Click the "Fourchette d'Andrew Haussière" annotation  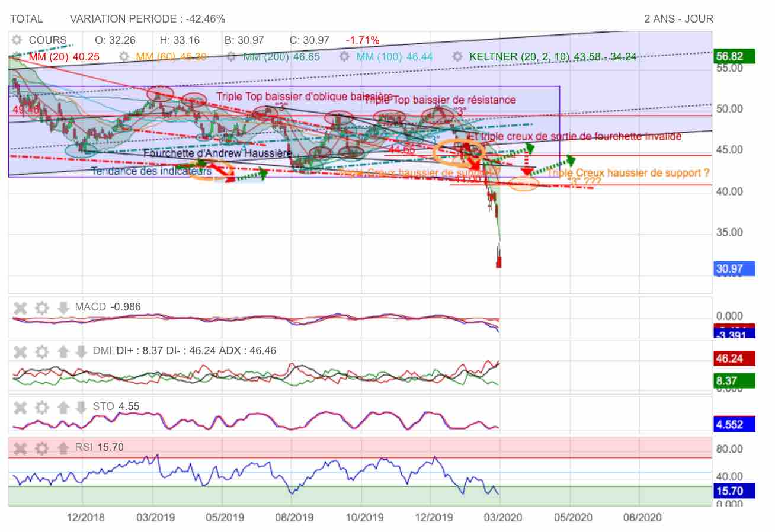(x=218, y=153)
